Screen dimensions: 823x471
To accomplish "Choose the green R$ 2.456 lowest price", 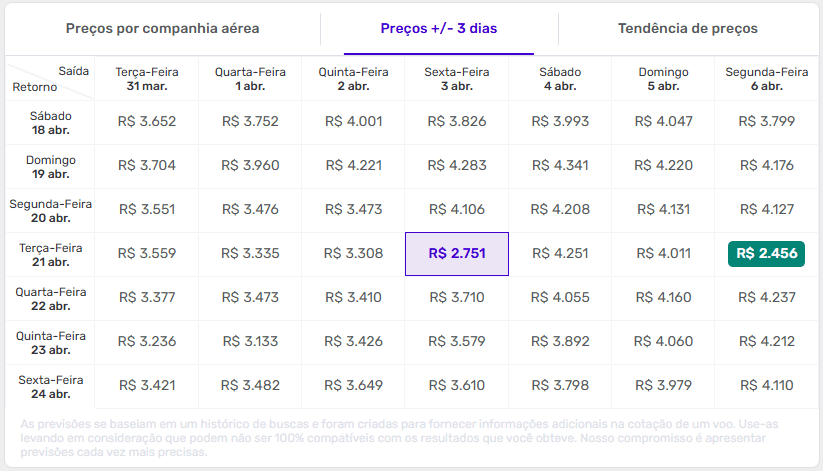I will click(766, 254).
